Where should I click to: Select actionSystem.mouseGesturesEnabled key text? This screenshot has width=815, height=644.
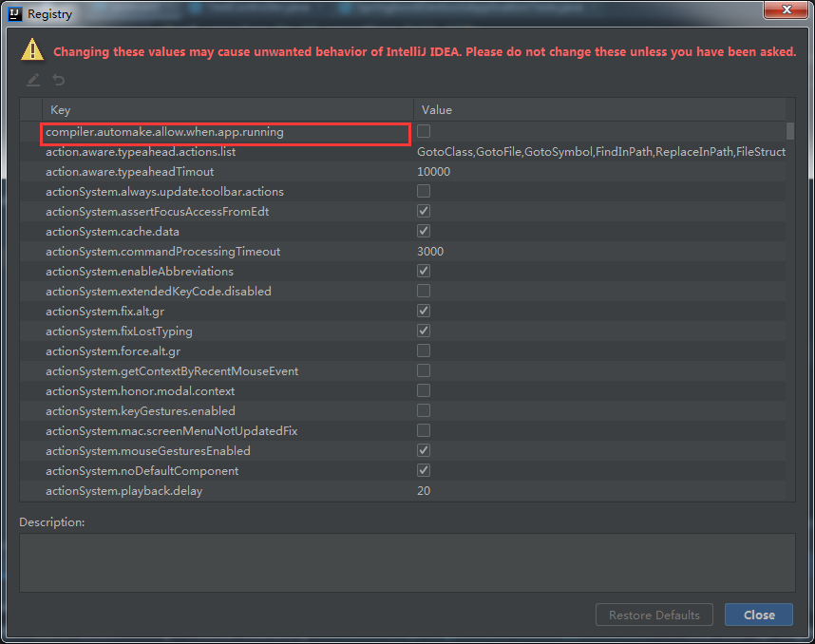click(147, 450)
